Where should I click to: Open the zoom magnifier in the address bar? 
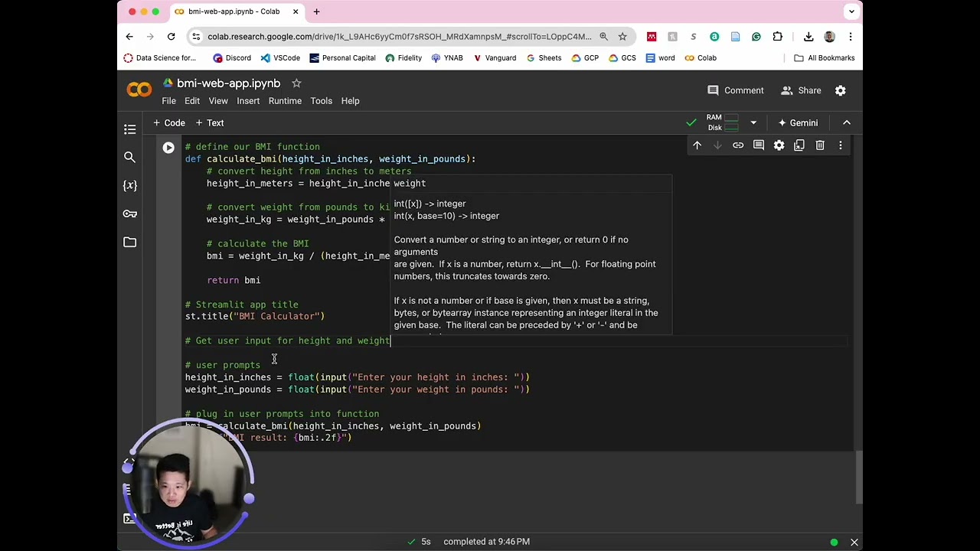point(603,36)
